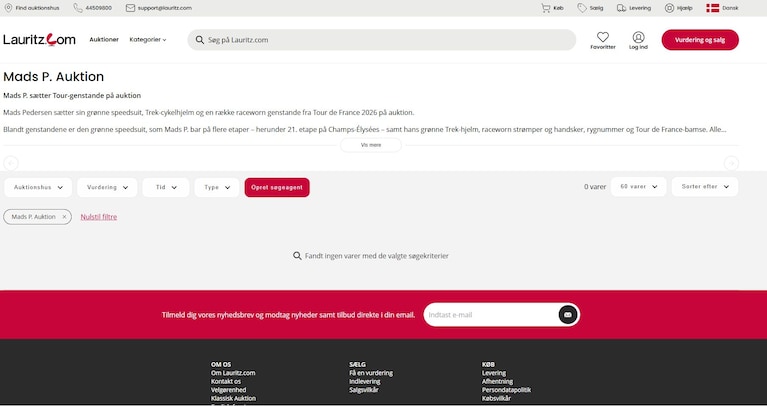This screenshot has height=406, width=767.
Task: Expand description with Vis mere
Action: tap(371, 145)
